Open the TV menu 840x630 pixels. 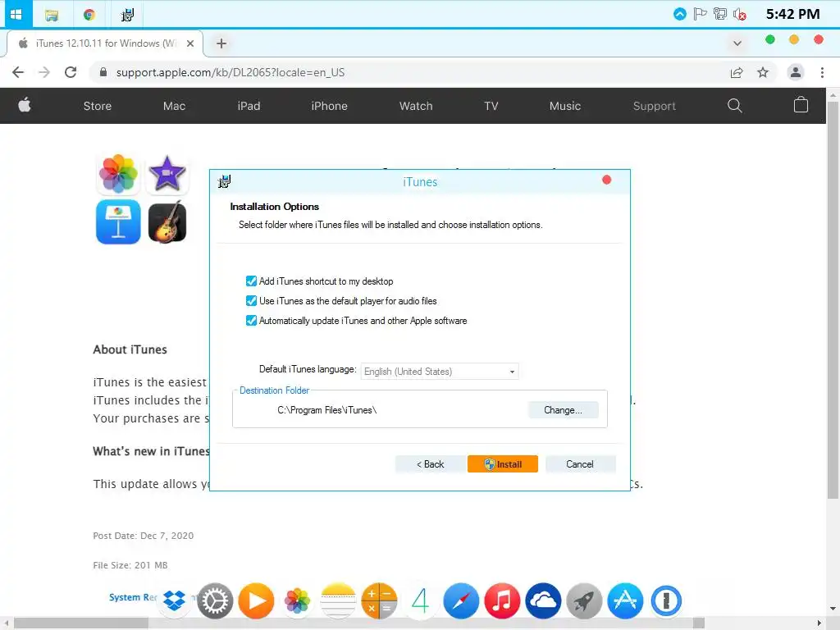(x=491, y=106)
